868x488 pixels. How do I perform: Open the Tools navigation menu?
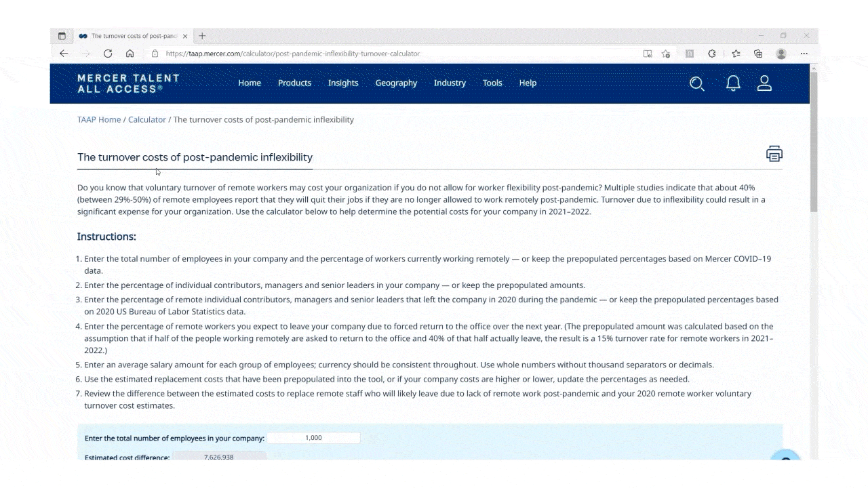coord(492,83)
